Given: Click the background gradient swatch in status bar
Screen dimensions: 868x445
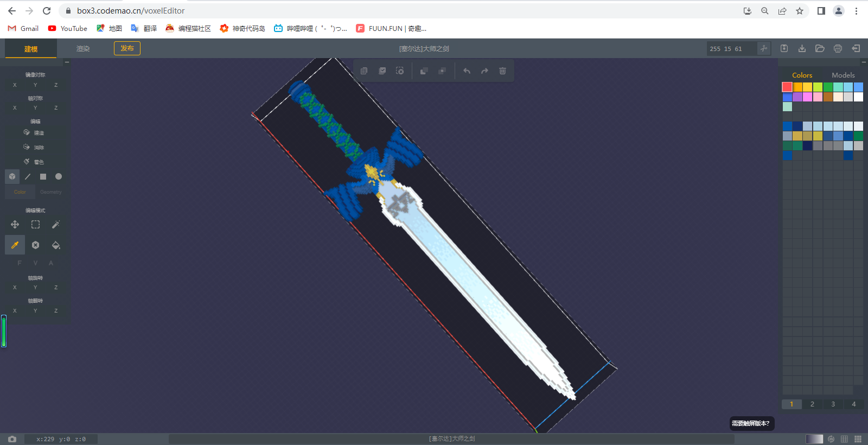Looking at the screenshot, I should 814,439.
